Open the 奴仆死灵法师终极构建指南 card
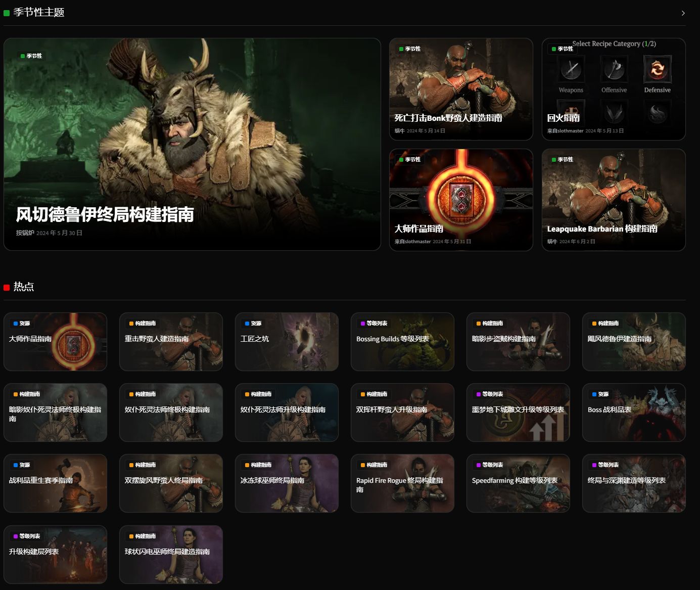700x590 pixels. point(171,413)
